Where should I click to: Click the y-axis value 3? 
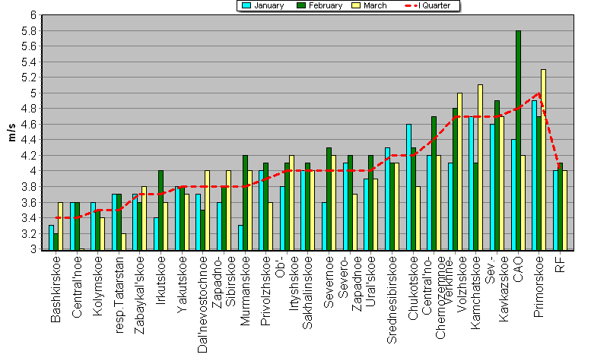click(x=34, y=249)
